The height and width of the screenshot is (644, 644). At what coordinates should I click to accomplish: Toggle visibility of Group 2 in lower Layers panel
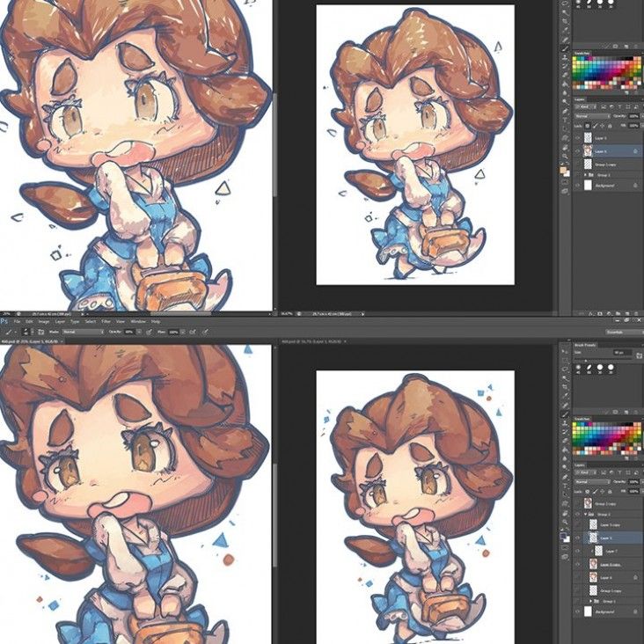point(577,515)
